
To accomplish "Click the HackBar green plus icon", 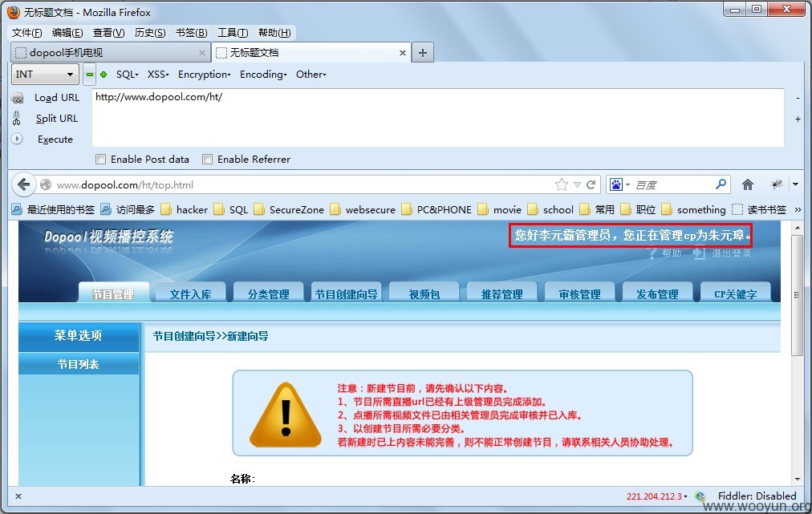I will [104, 75].
